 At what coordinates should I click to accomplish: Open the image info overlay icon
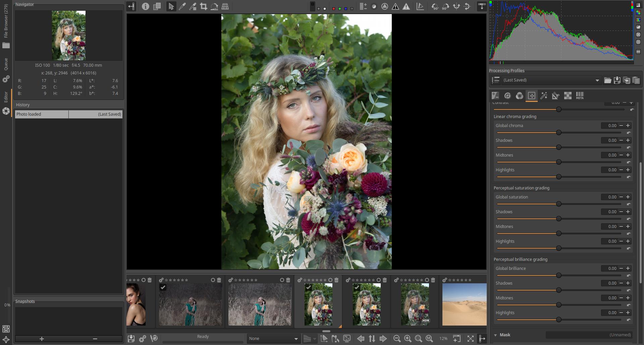pyautogui.click(x=145, y=6)
